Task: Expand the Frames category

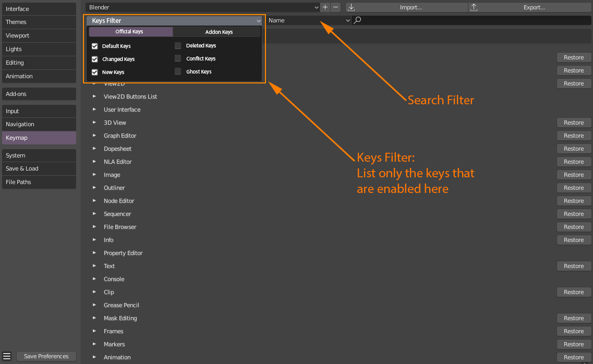Action: pos(94,331)
